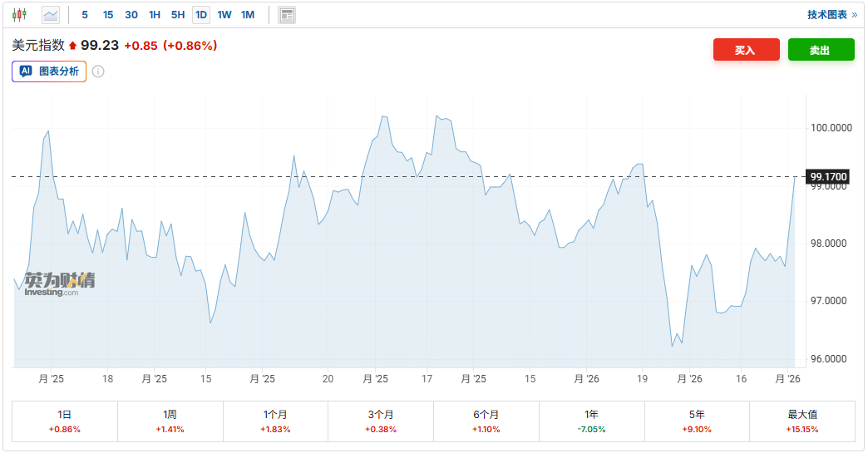Select the 1日 performance range tab

[65, 421]
